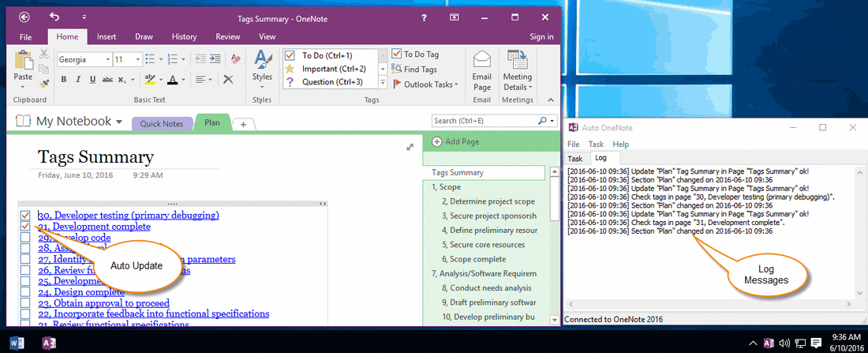Open the Styles gallery button
The height and width of the screenshot is (353, 868).
pos(262,69)
